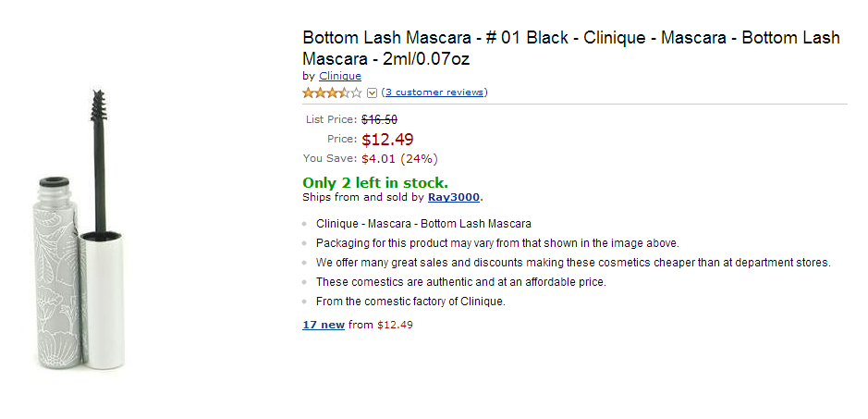This screenshot has height=419, width=868.
Task: Click the red $12.49 price
Action: [x=387, y=140]
